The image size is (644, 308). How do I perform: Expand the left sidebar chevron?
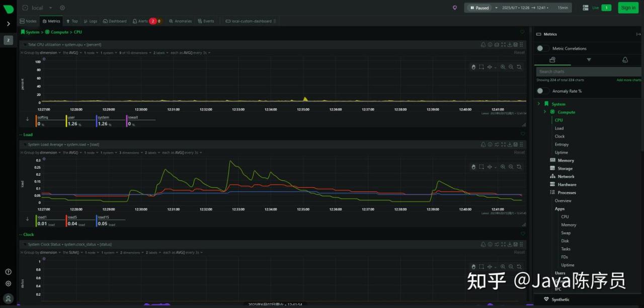[8, 24]
